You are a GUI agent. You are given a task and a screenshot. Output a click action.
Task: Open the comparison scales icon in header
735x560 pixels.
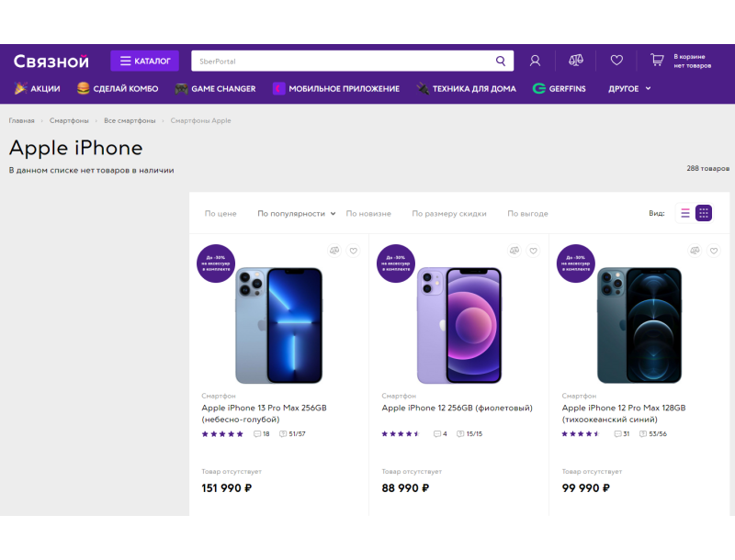point(576,61)
